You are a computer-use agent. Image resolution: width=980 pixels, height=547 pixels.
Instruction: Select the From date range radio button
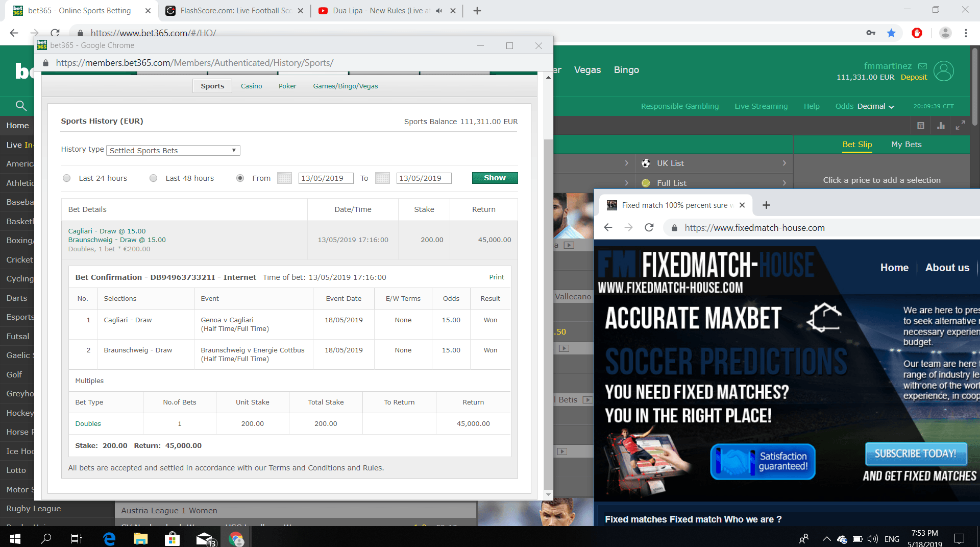pos(240,178)
